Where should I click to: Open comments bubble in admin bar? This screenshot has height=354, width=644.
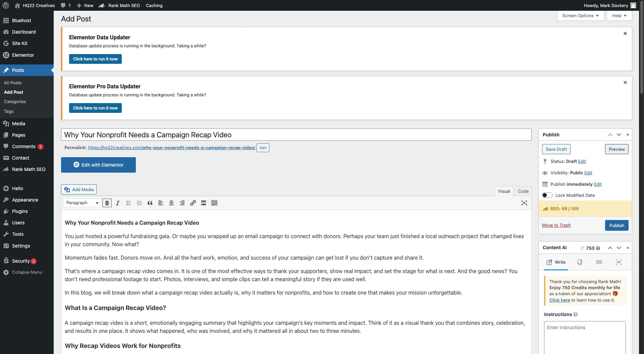(66, 5)
